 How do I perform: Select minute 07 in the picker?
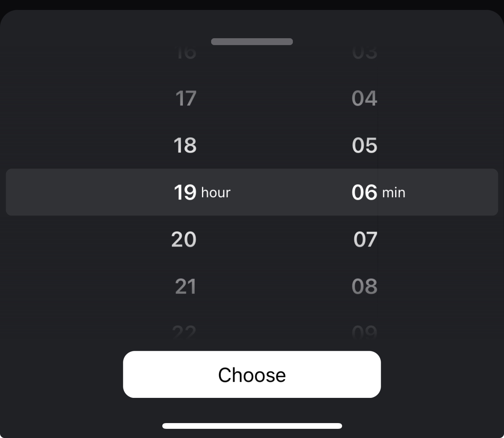click(x=365, y=239)
